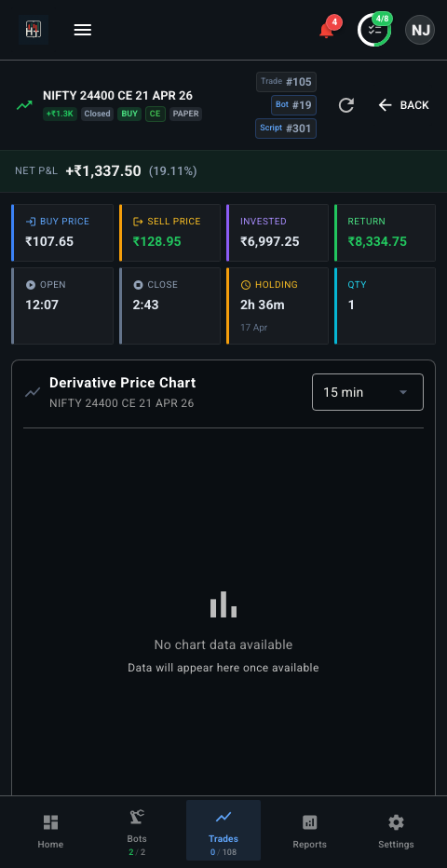Click the QTY card value 1
Viewport: 447px width, 868px height.
point(351,305)
